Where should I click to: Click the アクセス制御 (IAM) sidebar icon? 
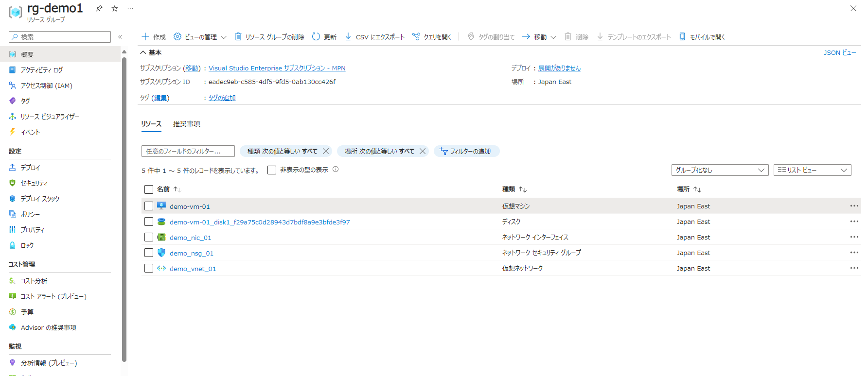pyautogui.click(x=13, y=85)
